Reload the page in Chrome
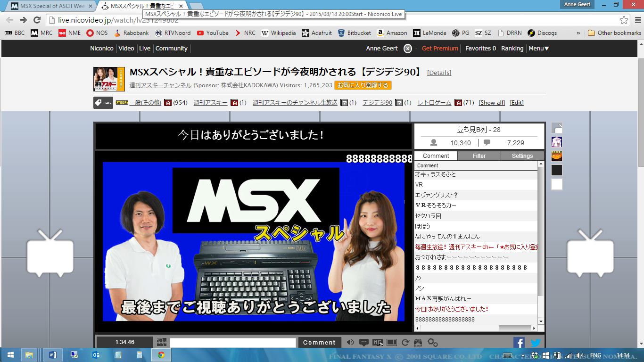The width and height of the screenshot is (644, 362). 37,20
